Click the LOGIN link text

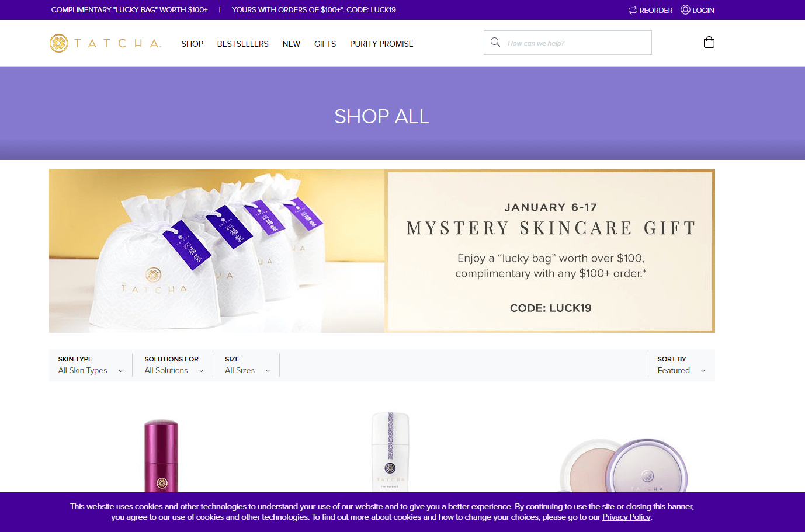pyautogui.click(x=703, y=10)
